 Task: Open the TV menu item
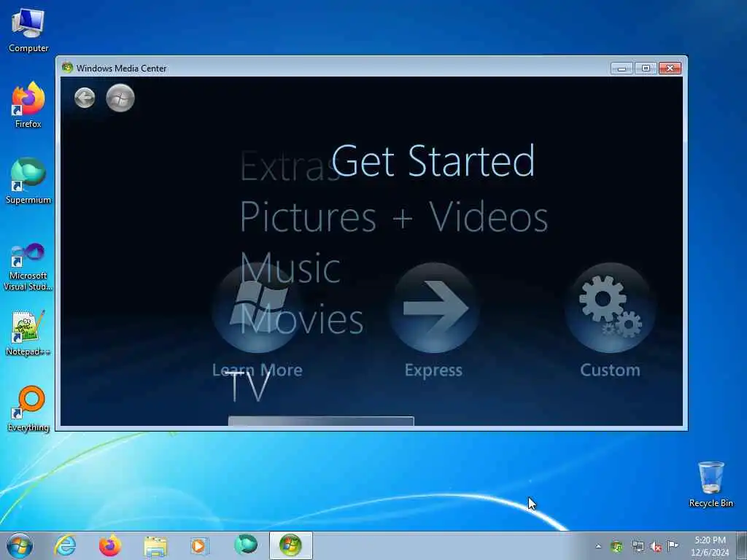tap(249, 386)
